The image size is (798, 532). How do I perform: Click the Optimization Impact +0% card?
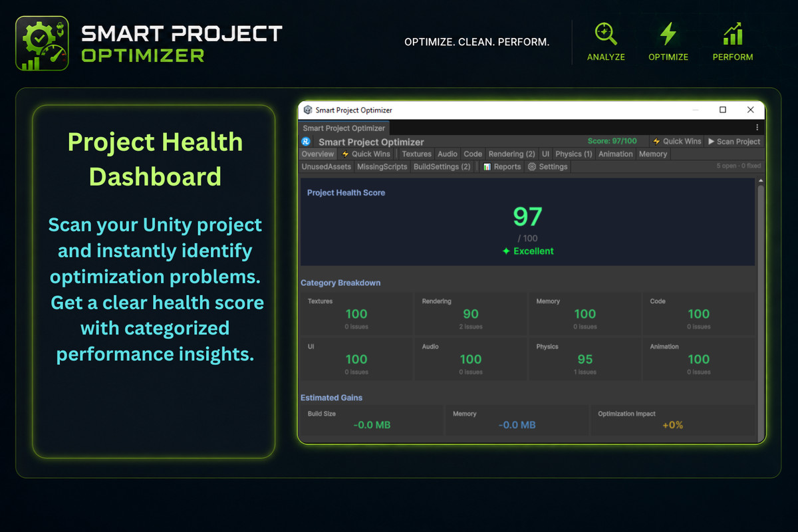673,420
